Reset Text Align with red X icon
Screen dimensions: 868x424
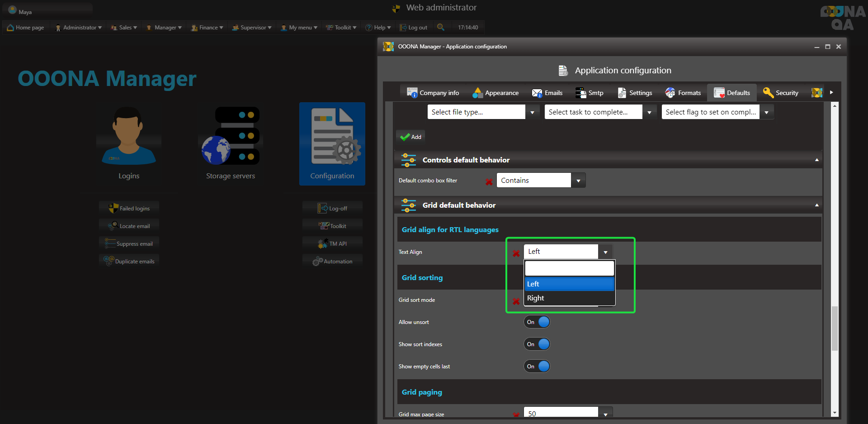point(516,253)
